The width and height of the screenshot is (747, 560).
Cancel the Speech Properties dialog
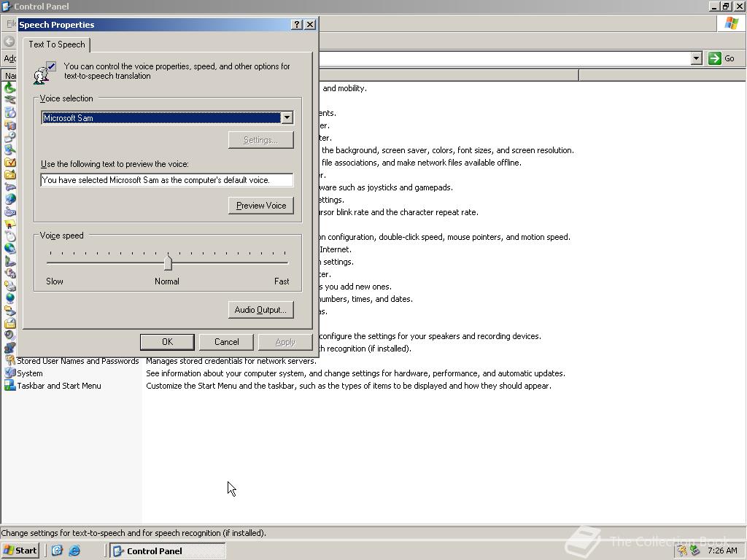(227, 342)
